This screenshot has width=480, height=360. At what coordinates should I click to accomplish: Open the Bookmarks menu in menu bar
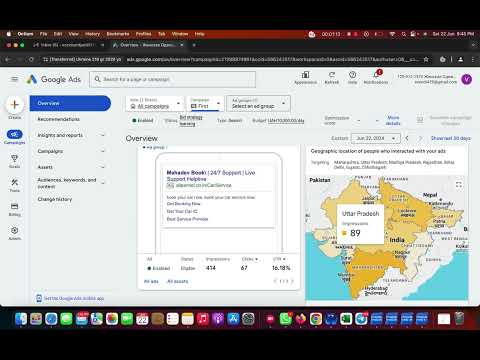[x=118, y=34]
